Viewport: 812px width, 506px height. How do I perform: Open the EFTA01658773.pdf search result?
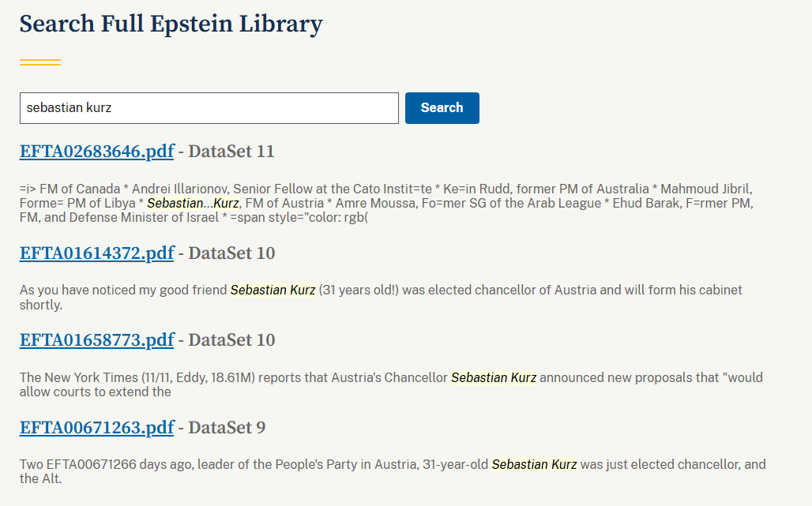[96, 340]
